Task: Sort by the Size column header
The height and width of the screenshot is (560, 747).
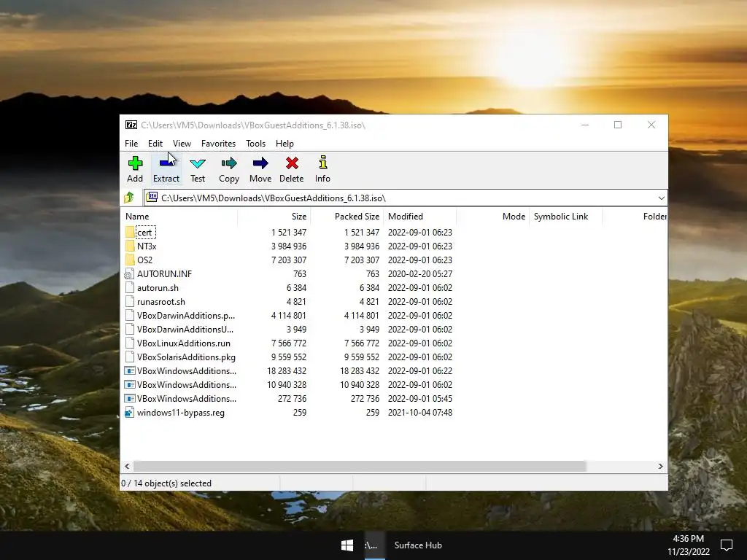Action: [274, 216]
